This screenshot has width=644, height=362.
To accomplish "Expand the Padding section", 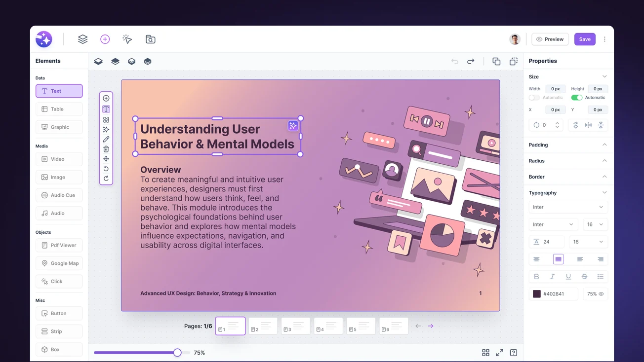I will point(604,145).
